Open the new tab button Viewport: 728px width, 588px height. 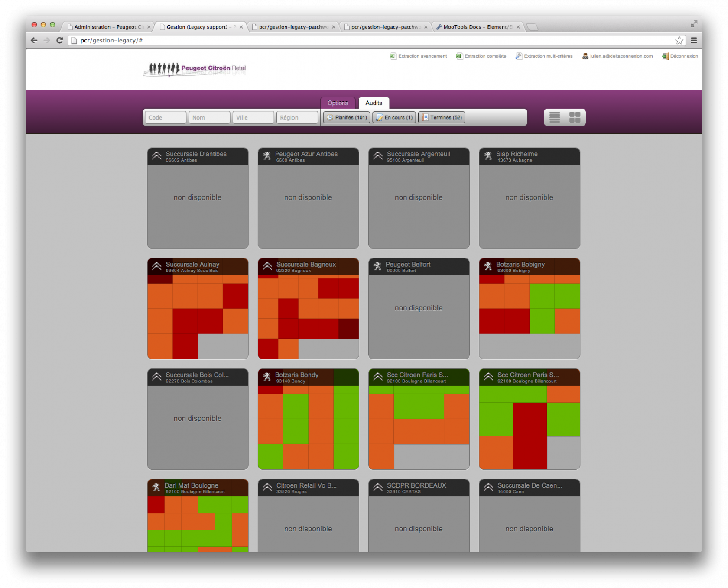(x=533, y=27)
